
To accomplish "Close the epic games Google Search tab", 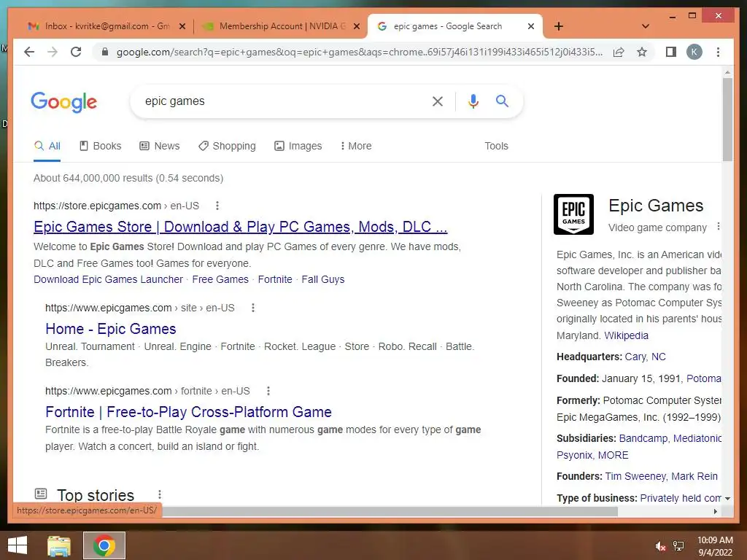I will pyautogui.click(x=531, y=27).
